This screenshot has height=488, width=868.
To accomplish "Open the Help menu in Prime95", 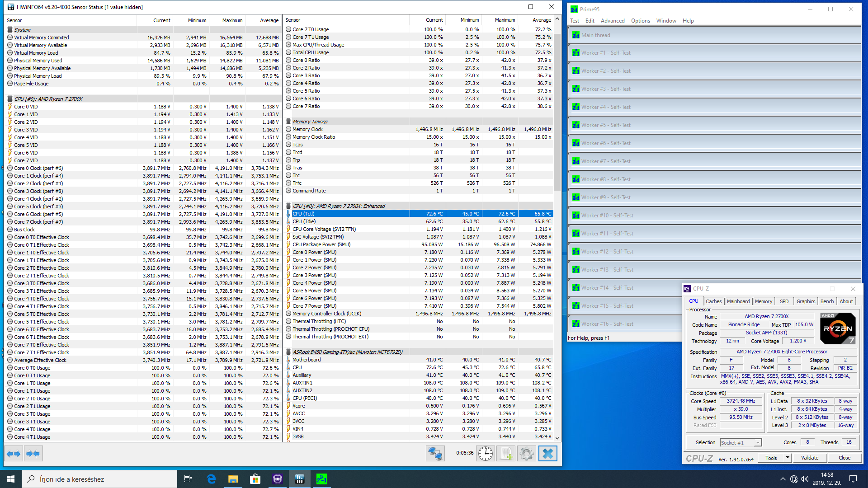I will pos(688,21).
